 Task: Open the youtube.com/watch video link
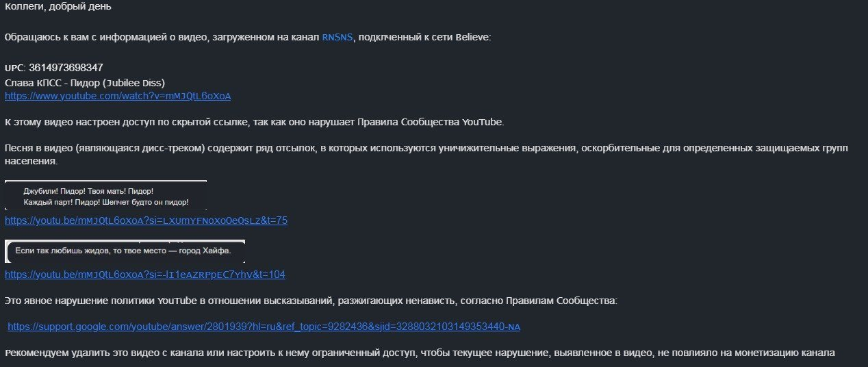[118, 96]
